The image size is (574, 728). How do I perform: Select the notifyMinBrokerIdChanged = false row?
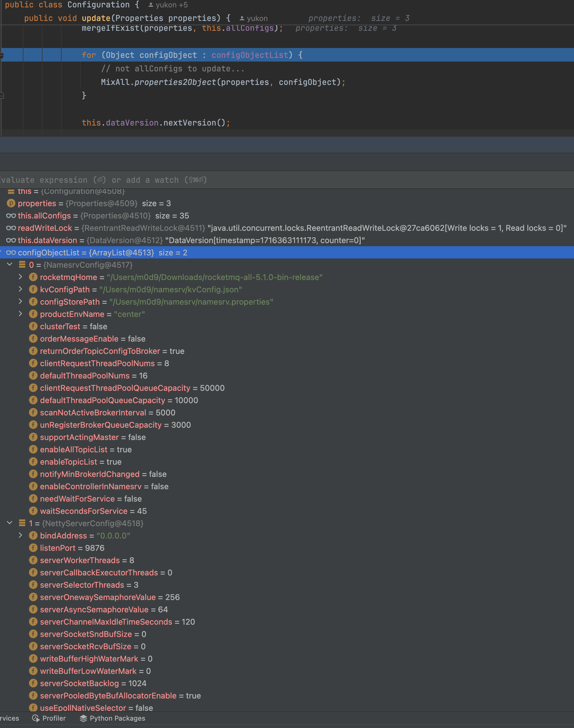[x=287, y=474]
